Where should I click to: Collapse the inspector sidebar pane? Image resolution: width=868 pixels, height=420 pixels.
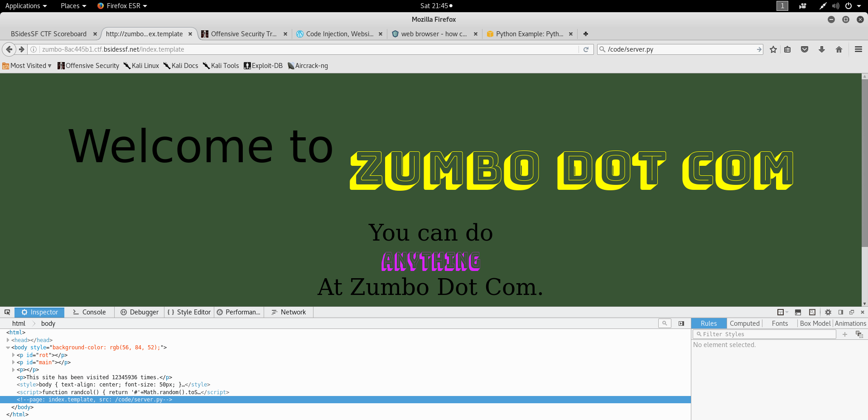pyautogui.click(x=681, y=323)
